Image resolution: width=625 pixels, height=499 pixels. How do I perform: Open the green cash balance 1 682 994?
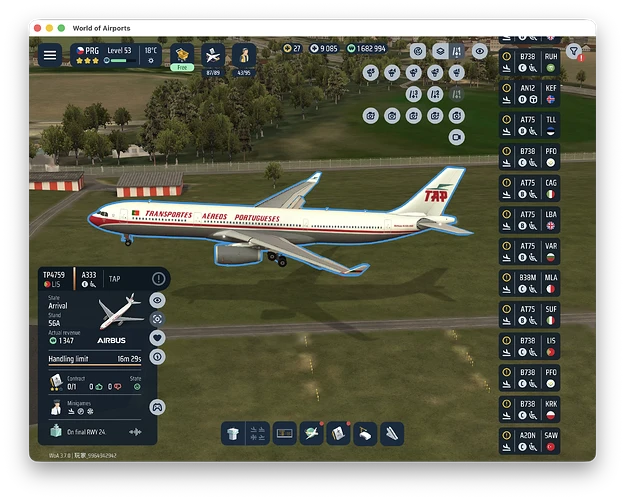(x=366, y=49)
